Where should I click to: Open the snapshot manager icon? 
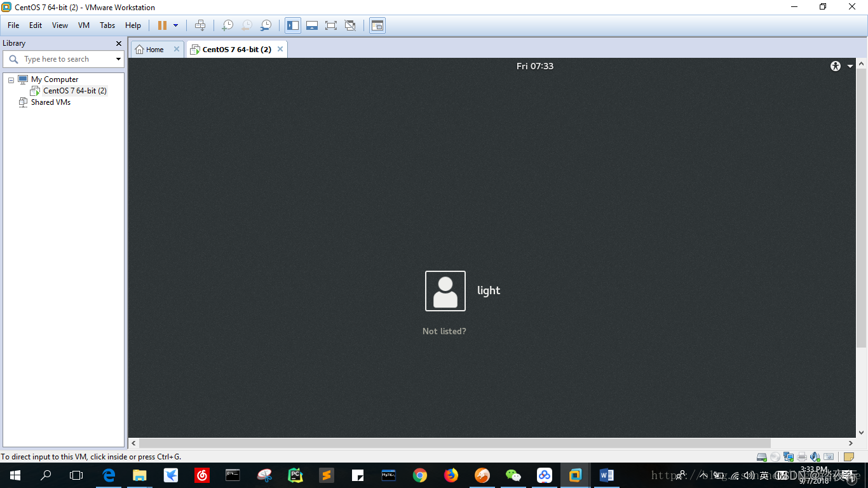pyautogui.click(x=266, y=25)
